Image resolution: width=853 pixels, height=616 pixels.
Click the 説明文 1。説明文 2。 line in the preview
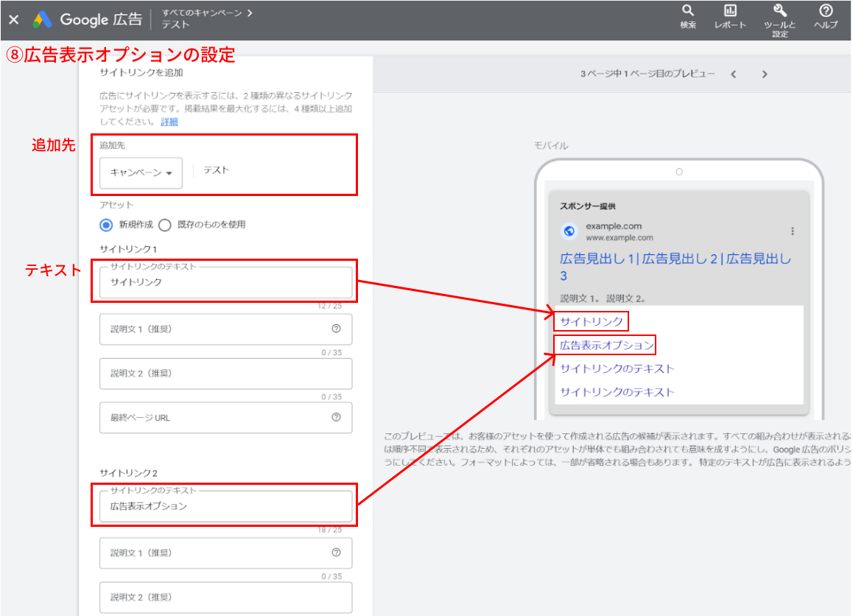[x=603, y=298]
